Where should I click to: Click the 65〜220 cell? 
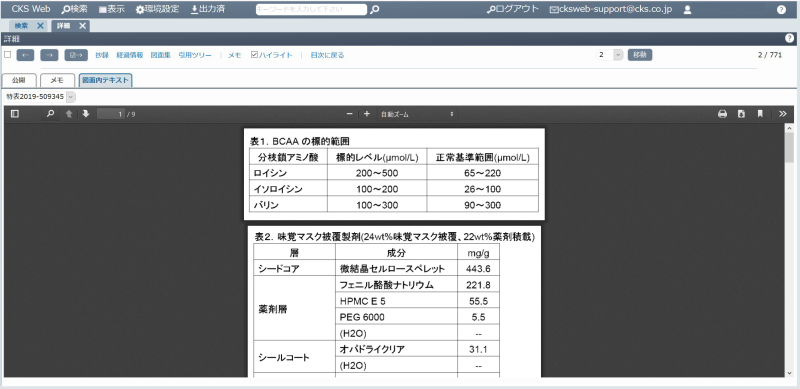click(x=483, y=173)
